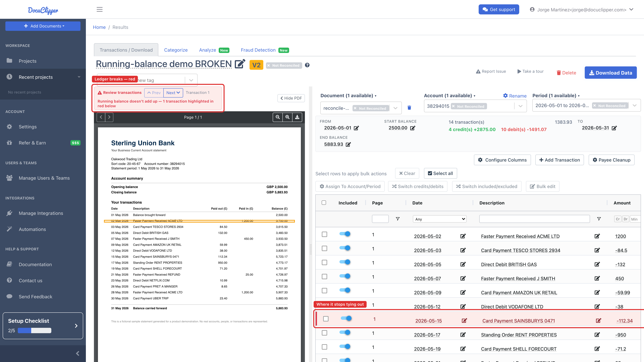This screenshot has width=644, height=362.
Task: Open the Description column filter icon
Action: point(599,219)
